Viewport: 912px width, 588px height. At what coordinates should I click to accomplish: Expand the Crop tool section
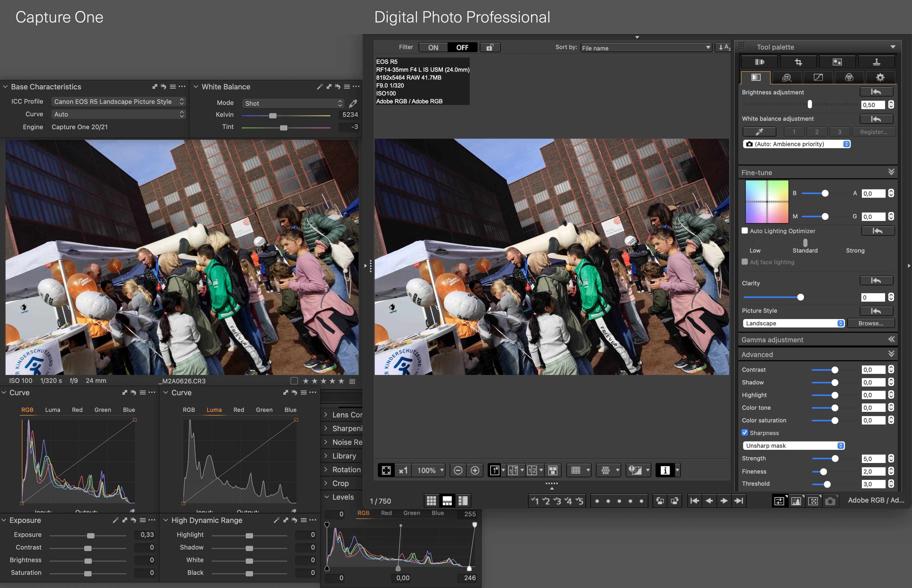coord(326,483)
